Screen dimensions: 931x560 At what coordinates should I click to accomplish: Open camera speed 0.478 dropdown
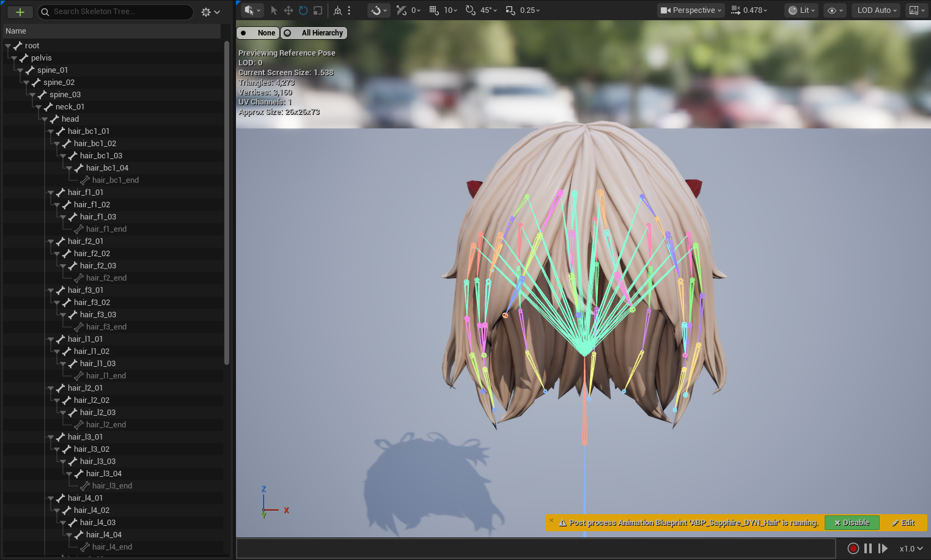click(x=749, y=10)
